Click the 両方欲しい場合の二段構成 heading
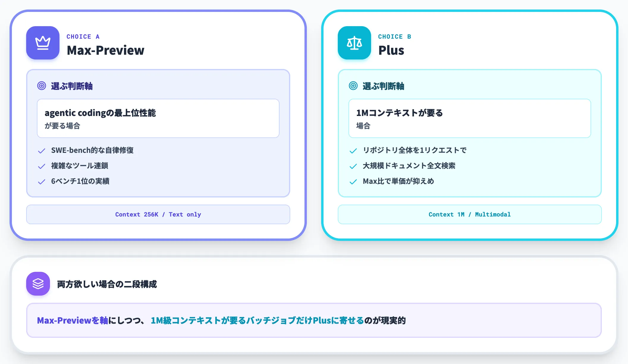Viewport: 628px width, 364px height. pos(107,284)
